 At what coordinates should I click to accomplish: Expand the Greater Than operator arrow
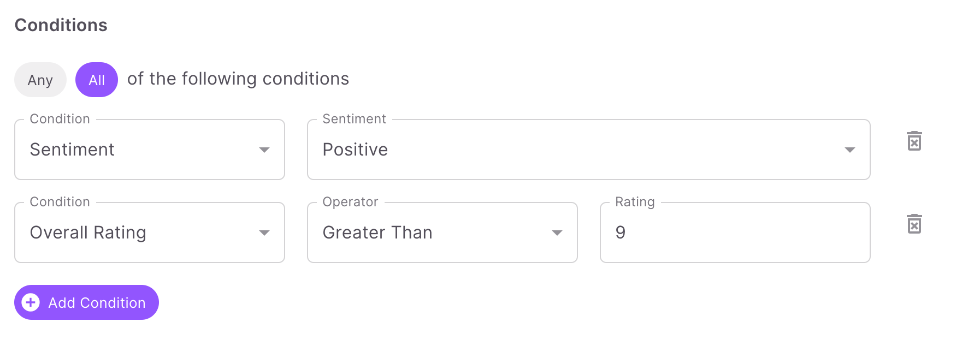[x=557, y=232]
